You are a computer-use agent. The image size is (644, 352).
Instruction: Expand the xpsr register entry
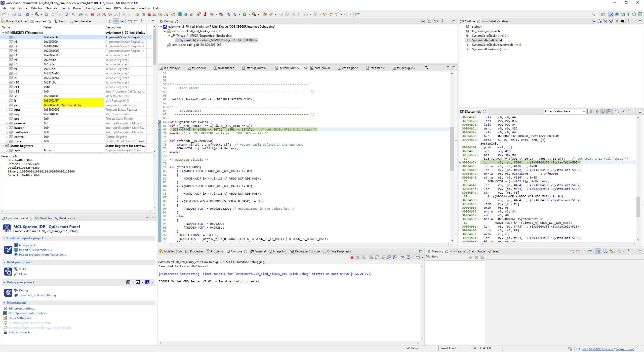7,110
